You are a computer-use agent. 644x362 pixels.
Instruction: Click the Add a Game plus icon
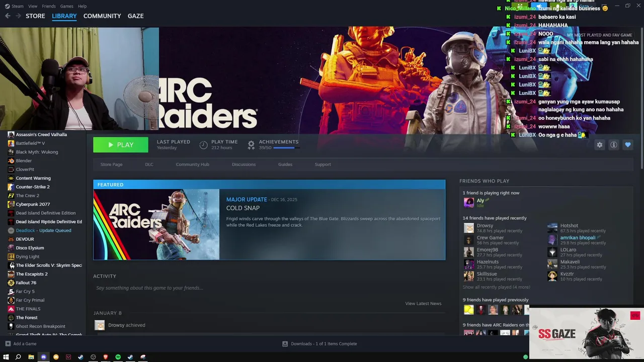point(8,344)
